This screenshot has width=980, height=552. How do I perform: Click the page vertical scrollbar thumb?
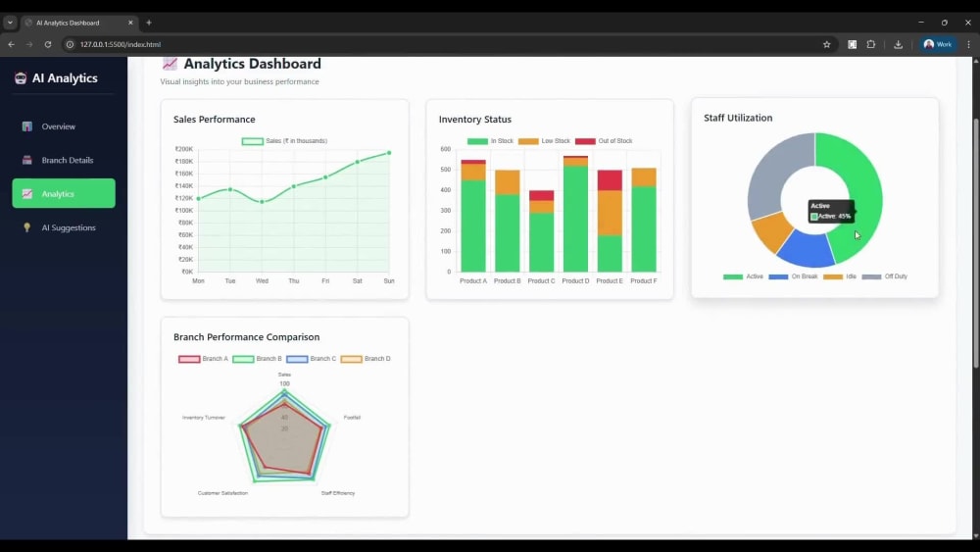[x=976, y=242]
